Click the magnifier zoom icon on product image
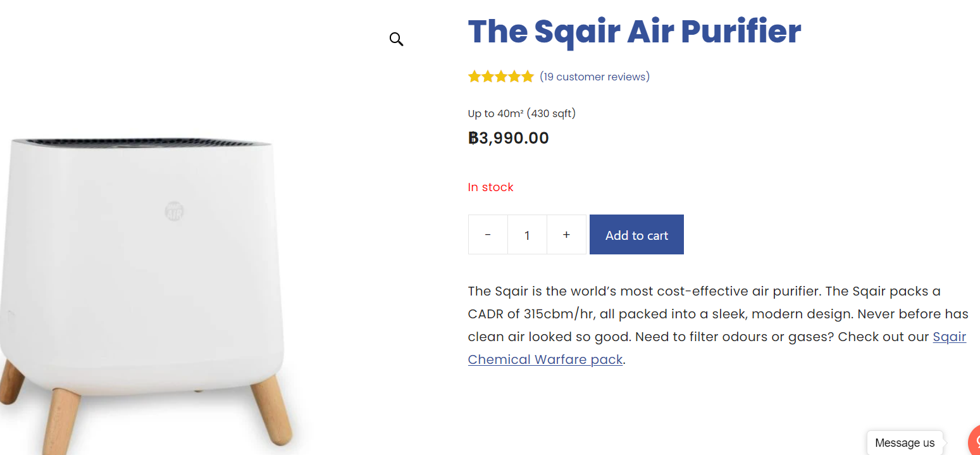 coord(396,39)
